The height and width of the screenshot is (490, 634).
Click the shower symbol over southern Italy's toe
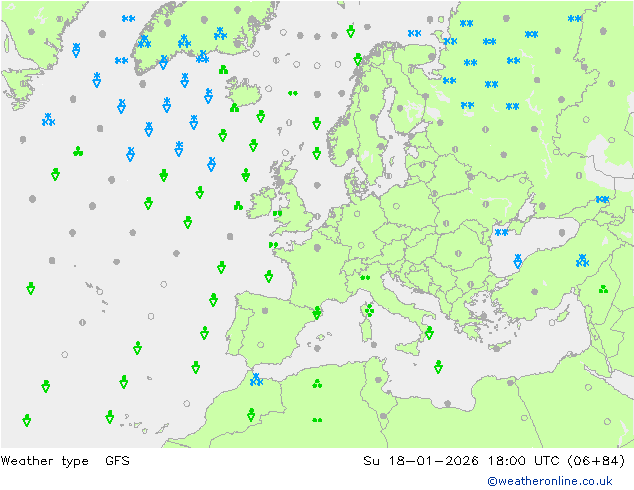pyautogui.click(x=429, y=333)
